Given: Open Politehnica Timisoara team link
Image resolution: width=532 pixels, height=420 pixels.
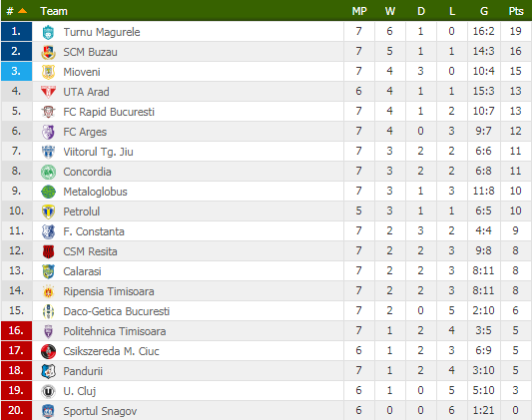Looking at the screenshot, I should click(115, 331).
